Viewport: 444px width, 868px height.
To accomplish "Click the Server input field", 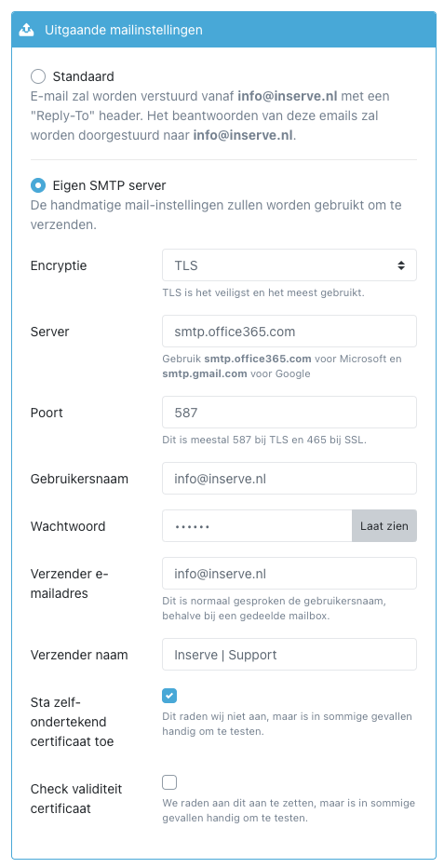I will 289,332.
